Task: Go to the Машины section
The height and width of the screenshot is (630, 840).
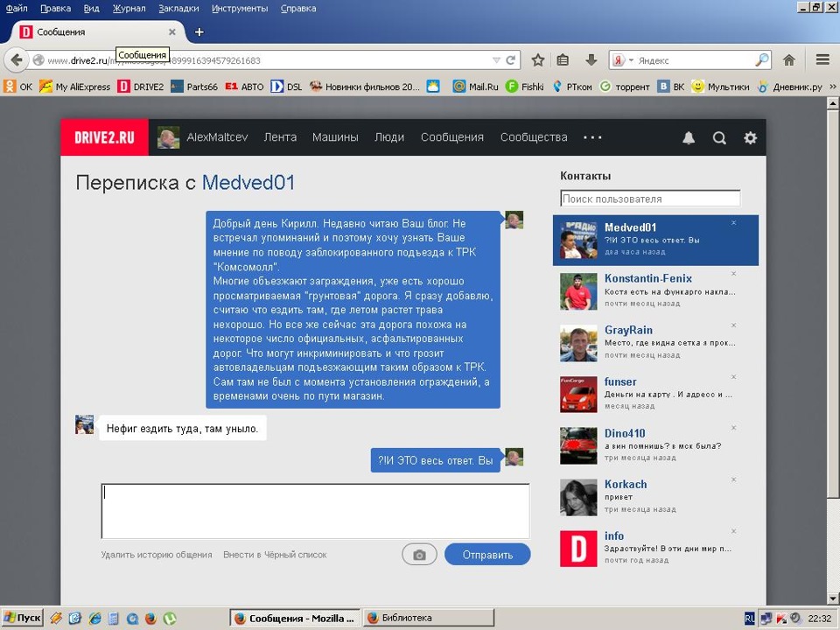Action: [x=335, y=137]
